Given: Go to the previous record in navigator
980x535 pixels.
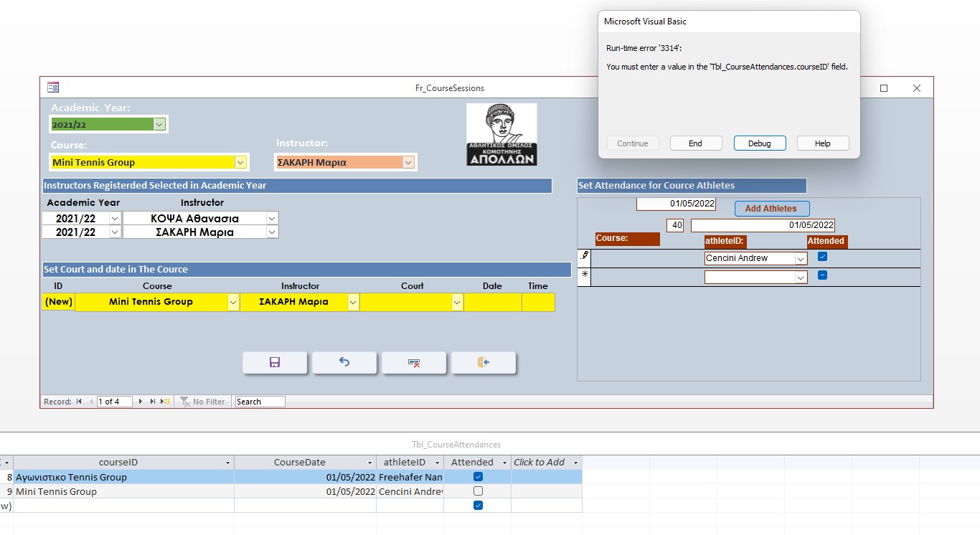Looking at the screenshot, I should [x=91, y=402].
